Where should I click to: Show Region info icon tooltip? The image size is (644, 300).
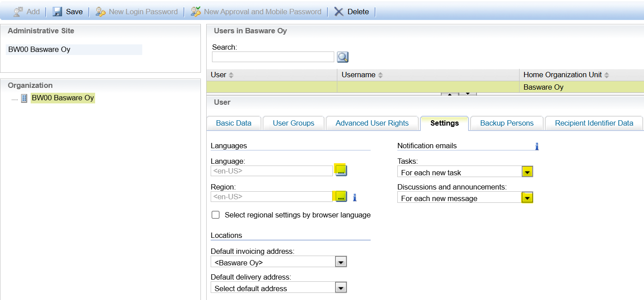(x=355, y=197)
